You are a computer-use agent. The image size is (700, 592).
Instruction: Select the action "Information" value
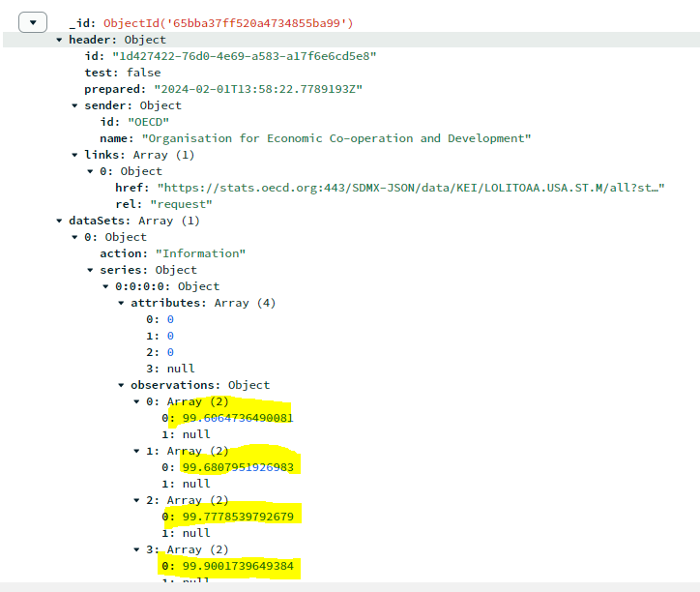(x=200, y=253)
